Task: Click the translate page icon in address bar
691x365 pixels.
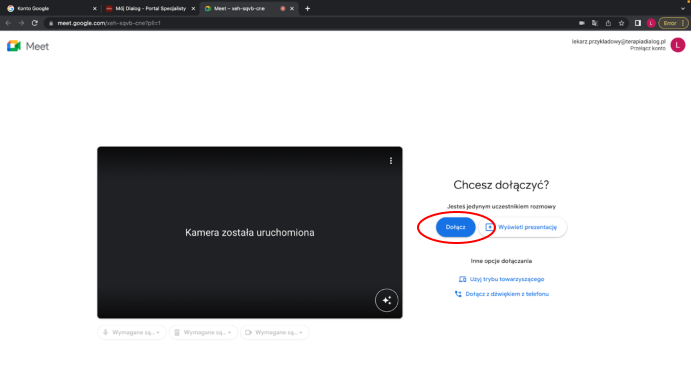Action: [594, 23]
